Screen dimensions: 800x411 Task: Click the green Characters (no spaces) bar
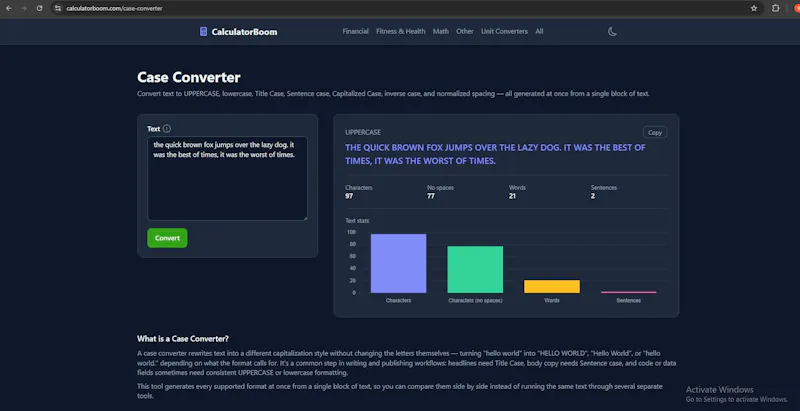click(475, 270)
